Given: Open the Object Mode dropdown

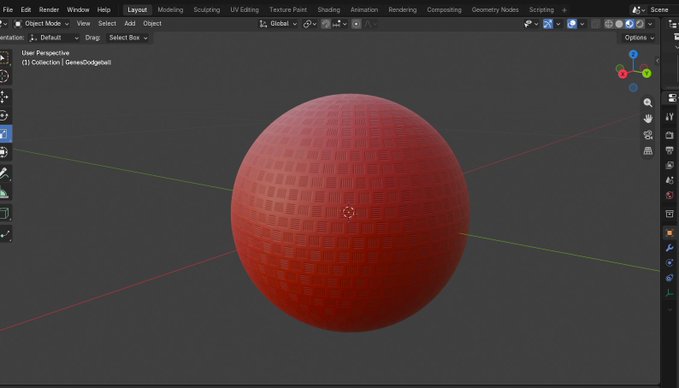Looking at the screenshot, I should click(42, 23).
